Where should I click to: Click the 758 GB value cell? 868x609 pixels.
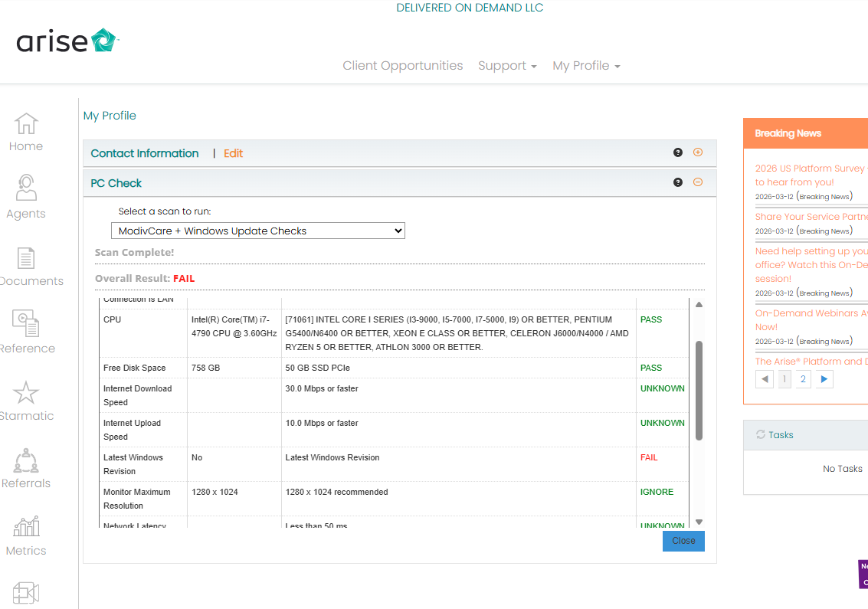[x=205, y=368]
